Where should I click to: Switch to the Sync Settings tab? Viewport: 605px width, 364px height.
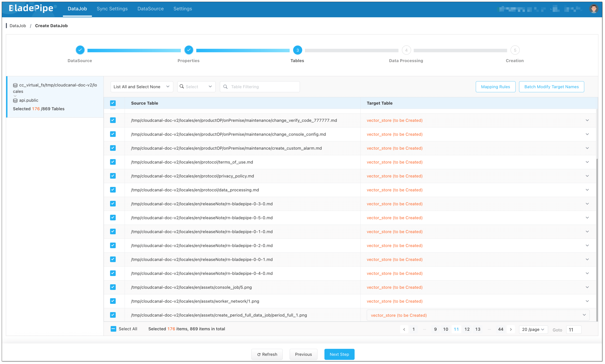[x=112, y=9]
